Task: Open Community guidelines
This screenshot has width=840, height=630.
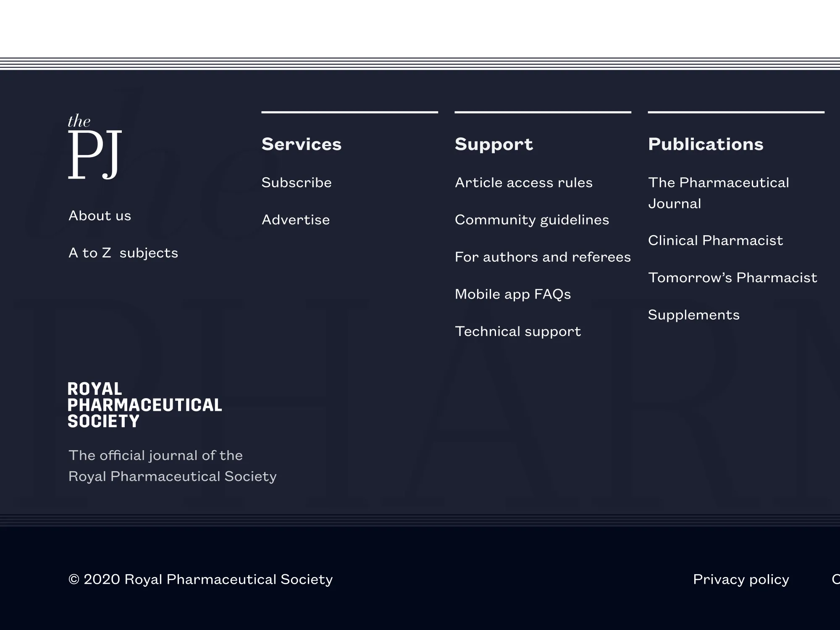Action: 532,220
